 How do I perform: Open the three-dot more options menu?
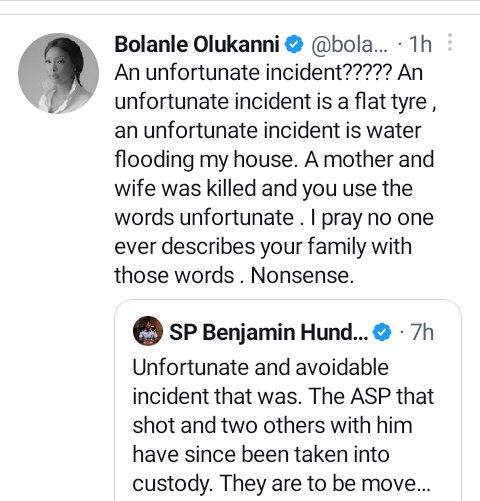point(450,42)
